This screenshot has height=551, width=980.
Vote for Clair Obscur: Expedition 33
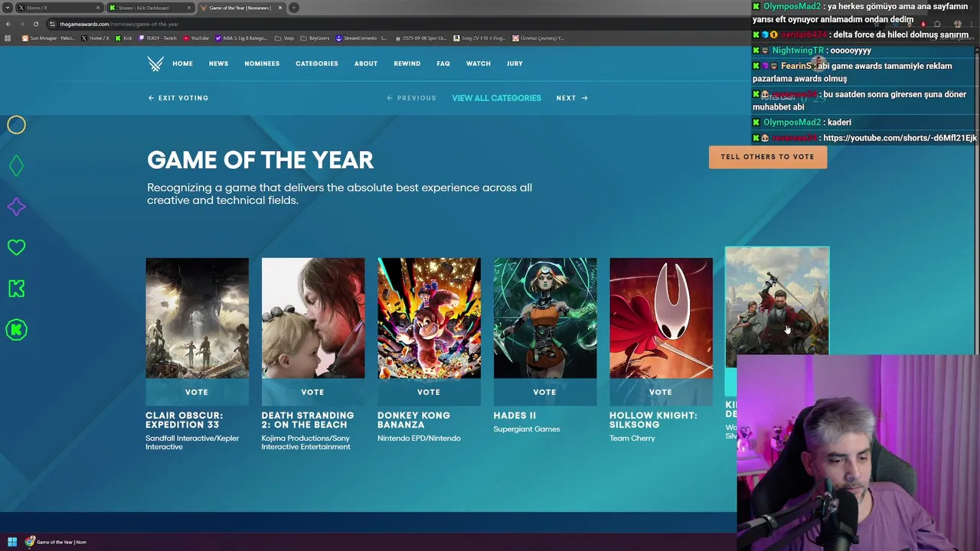pyautogui.click(x=197, y=392)
